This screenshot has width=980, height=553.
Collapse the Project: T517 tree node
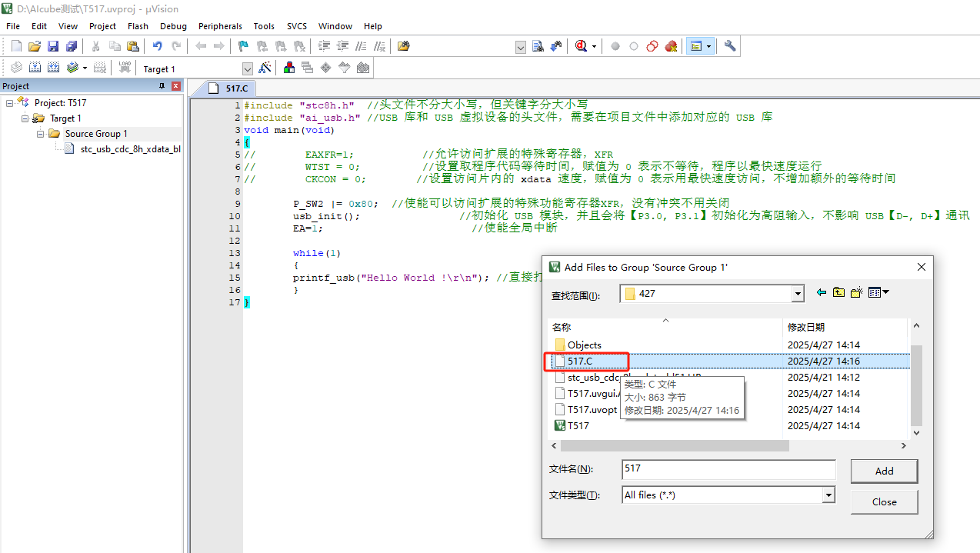coord(10,102)
